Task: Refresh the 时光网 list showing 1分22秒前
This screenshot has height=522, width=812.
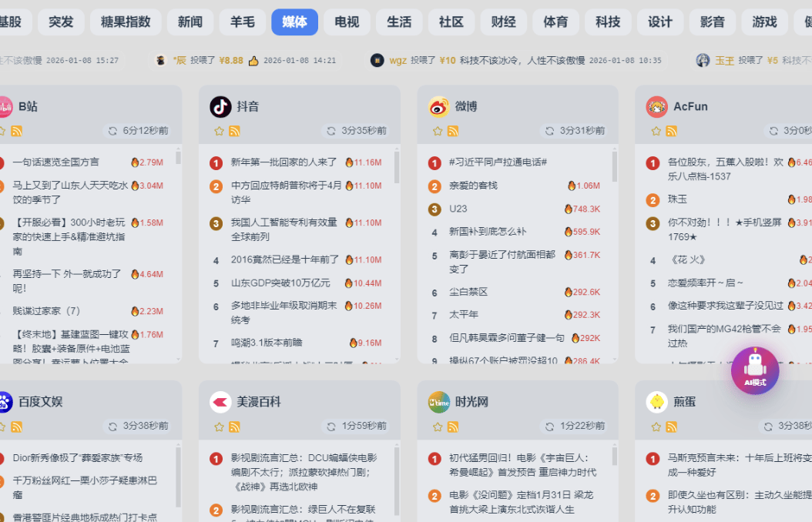Action: click(549, 427)
